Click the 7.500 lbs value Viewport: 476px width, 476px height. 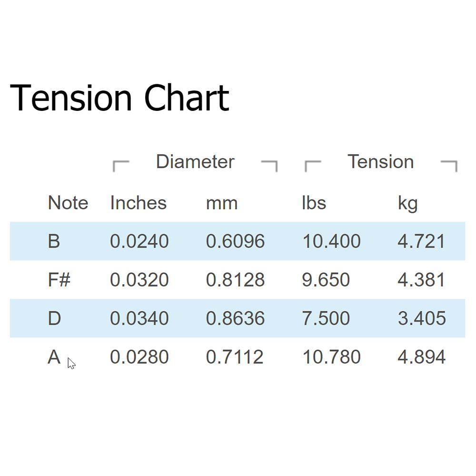pyautogui.click(x=326, y=318)
